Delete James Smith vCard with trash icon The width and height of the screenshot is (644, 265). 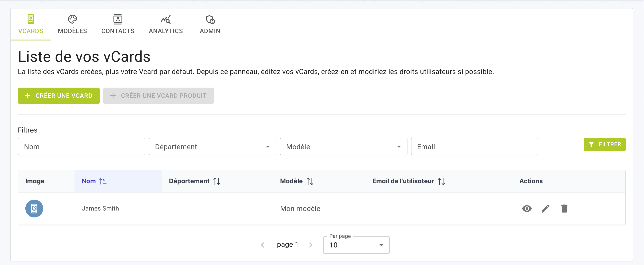point(564,208)
